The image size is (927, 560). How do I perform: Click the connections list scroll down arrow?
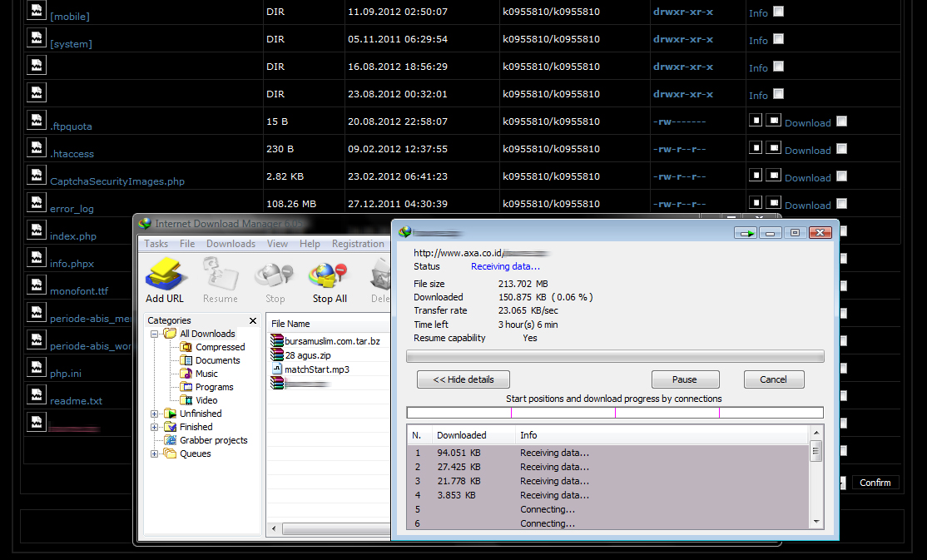coord(815,522)
